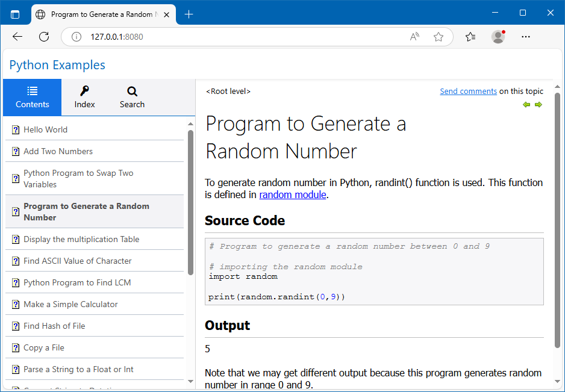Select the Program to Generate a Random browser tab
The image size is (565, 392).
[104, 15]
